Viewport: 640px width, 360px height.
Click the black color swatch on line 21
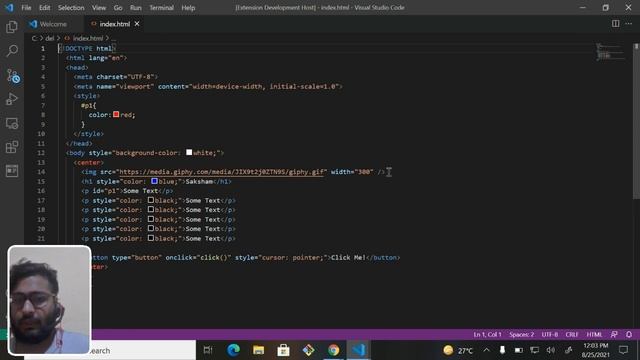coord(151,238)
